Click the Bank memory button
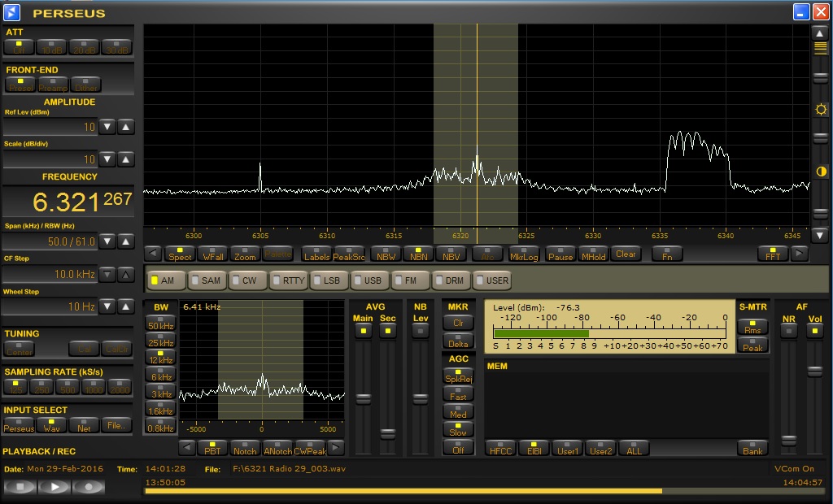The width and height of the screenshot is (833, 504). (x=752, y=448)
